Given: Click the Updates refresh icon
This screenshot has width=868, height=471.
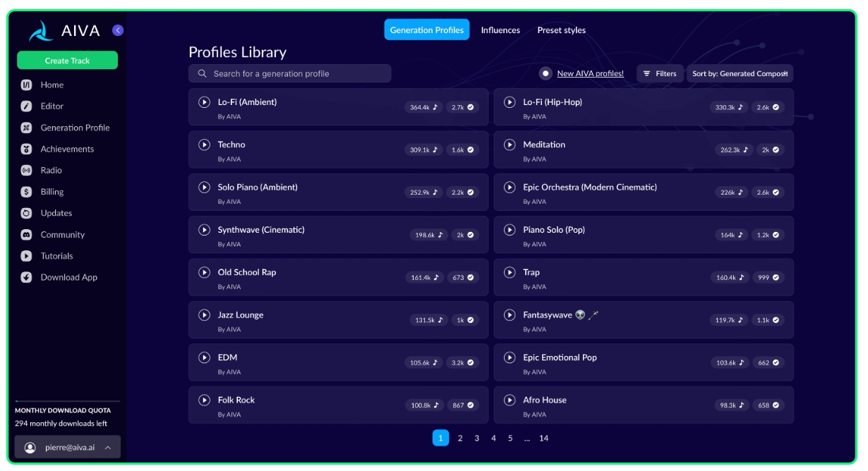Looking at the screenshot, I should coord(26,213).
